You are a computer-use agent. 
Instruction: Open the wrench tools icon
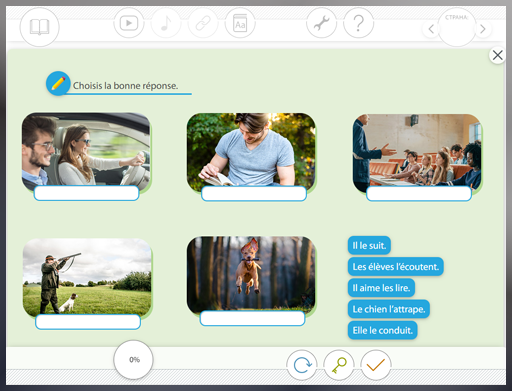point(321,23)
